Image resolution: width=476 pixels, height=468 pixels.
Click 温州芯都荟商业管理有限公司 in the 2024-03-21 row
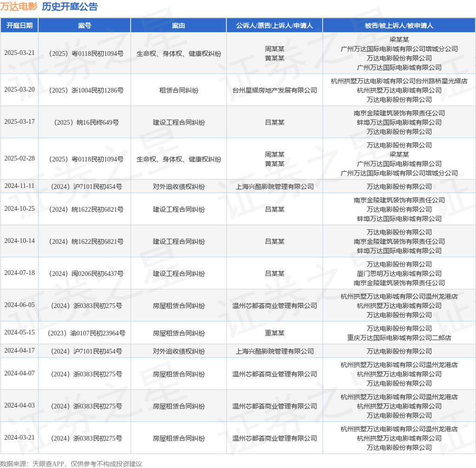coord(274,439)
